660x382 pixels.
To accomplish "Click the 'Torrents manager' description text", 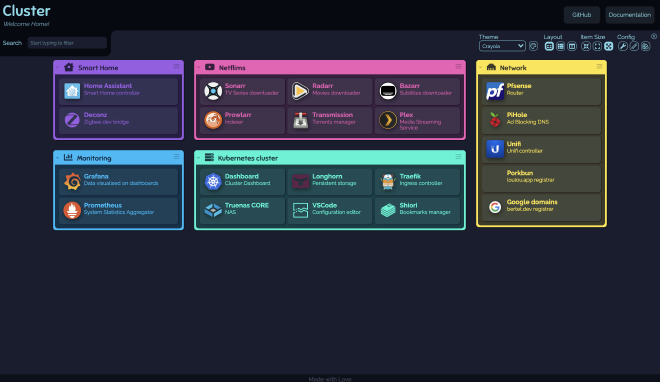I will (x=334, y=122).
